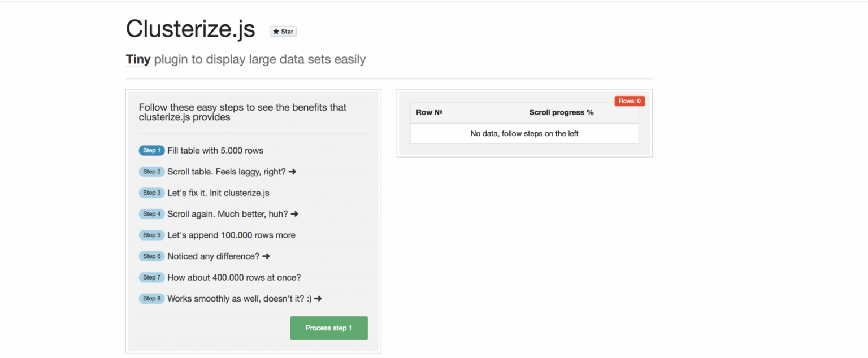Image resolution: width=868 pixels, height=358 pixels.
Task: Select the Step 1 badge
Action: (x=151, y=150)
